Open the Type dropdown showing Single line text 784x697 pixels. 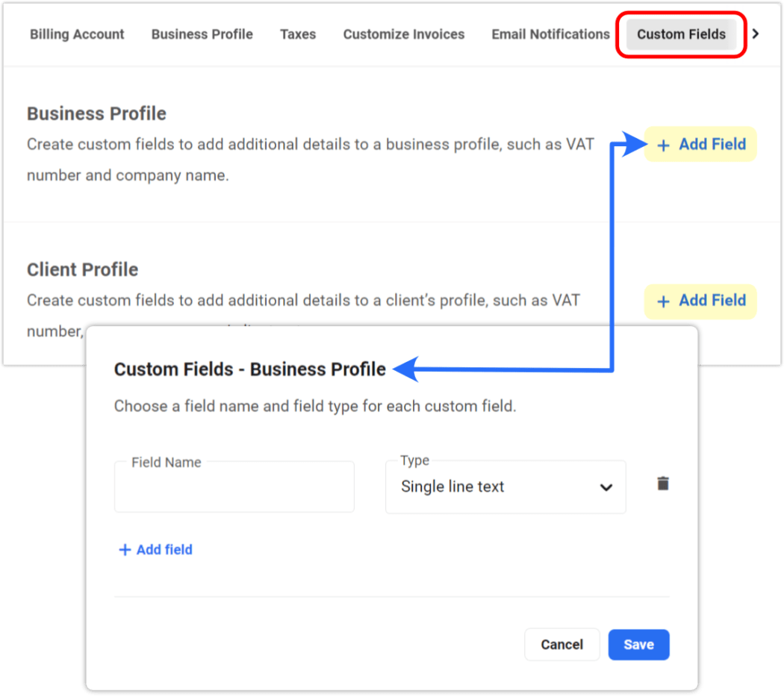(x=505, y=487)
